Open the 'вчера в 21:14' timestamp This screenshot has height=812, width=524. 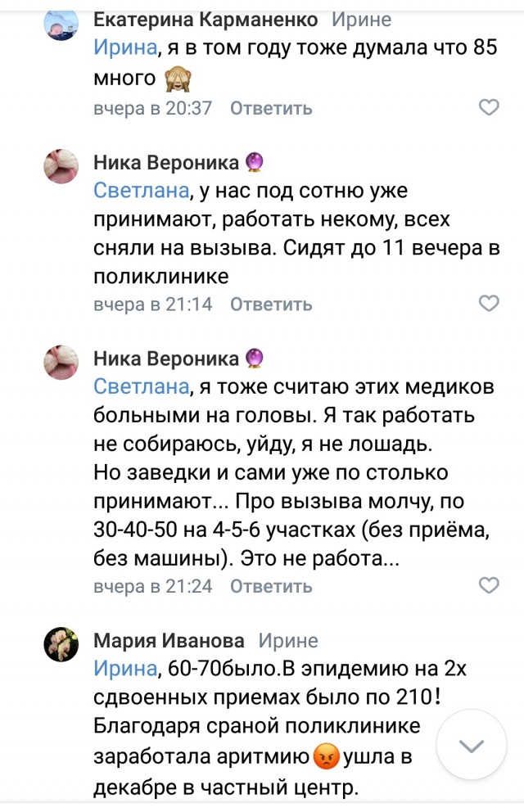152,304
